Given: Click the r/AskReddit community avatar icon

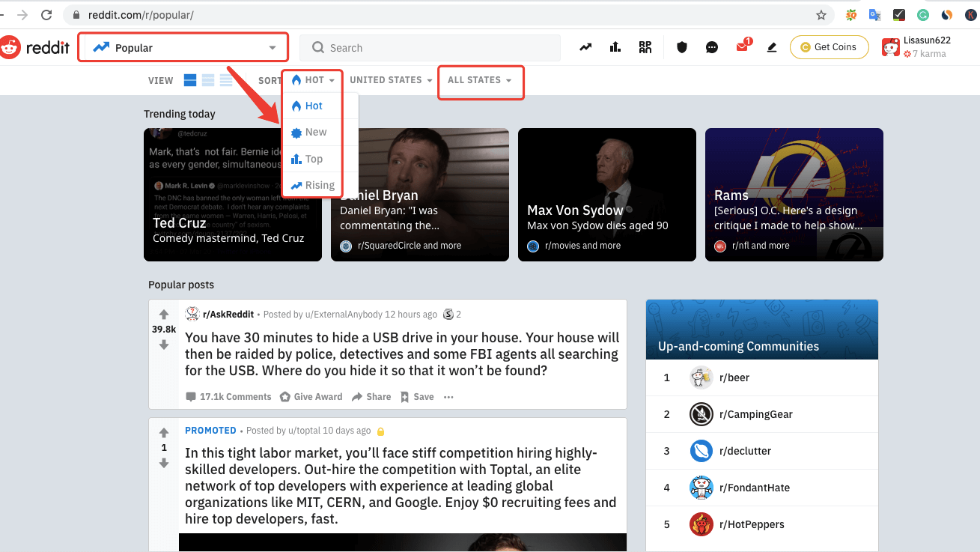Looking at the screenshot, I should coord(192,314).
